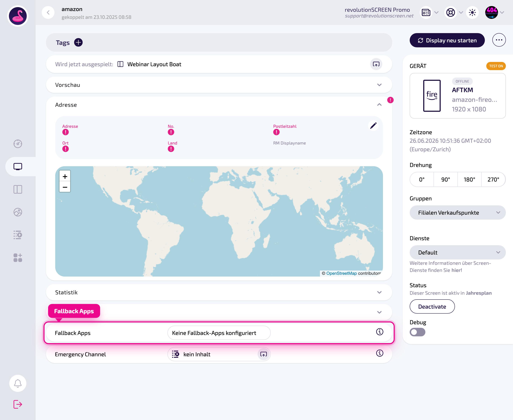Expand the Fallback Apps section chevron

click(x=379, y=312)
